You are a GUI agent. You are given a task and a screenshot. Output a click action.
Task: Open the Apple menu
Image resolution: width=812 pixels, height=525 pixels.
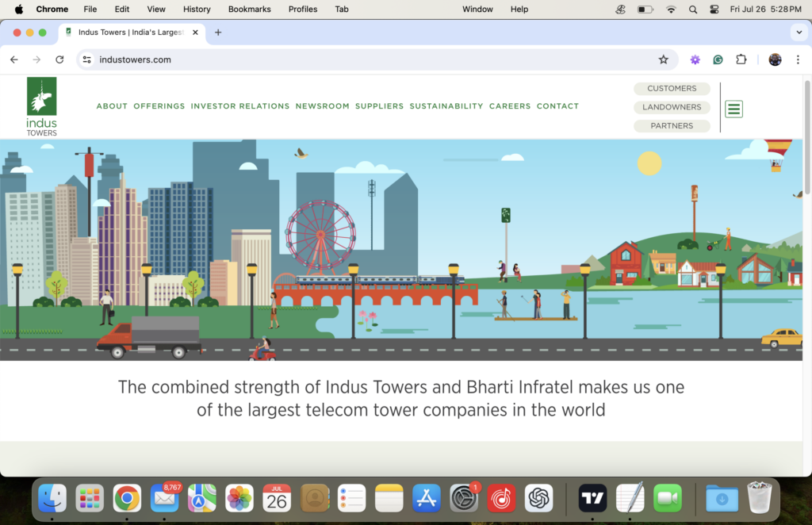19,10
